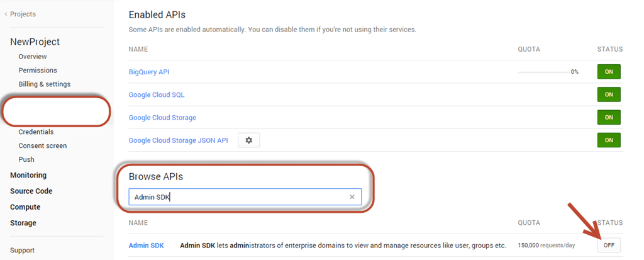The image size is (644, 260).
Task: Open Google Cloud Storage JSON API link
Action: [x=178, y=140]
